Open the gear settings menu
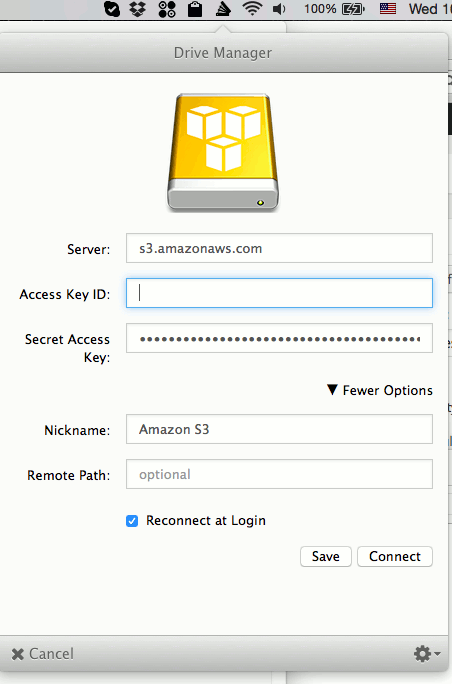The image size is (452, 684). tap(427, 653)
